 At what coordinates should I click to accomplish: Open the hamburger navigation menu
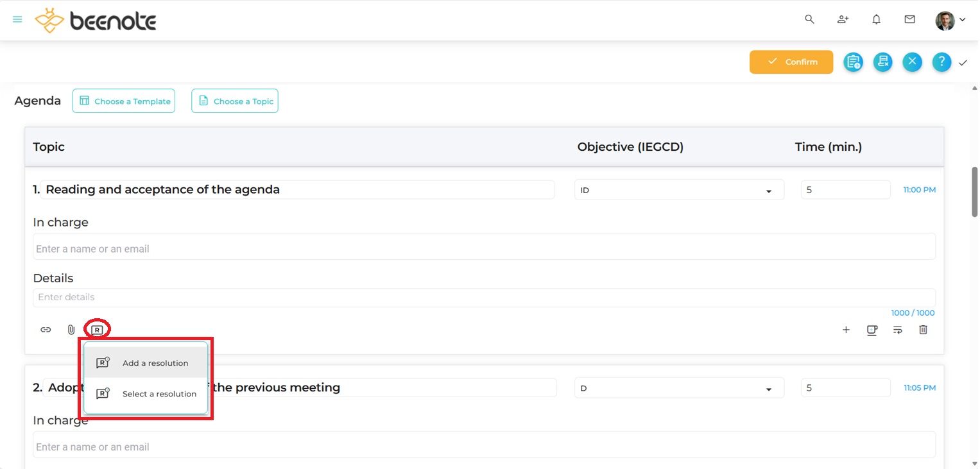(x=18, y=20)
